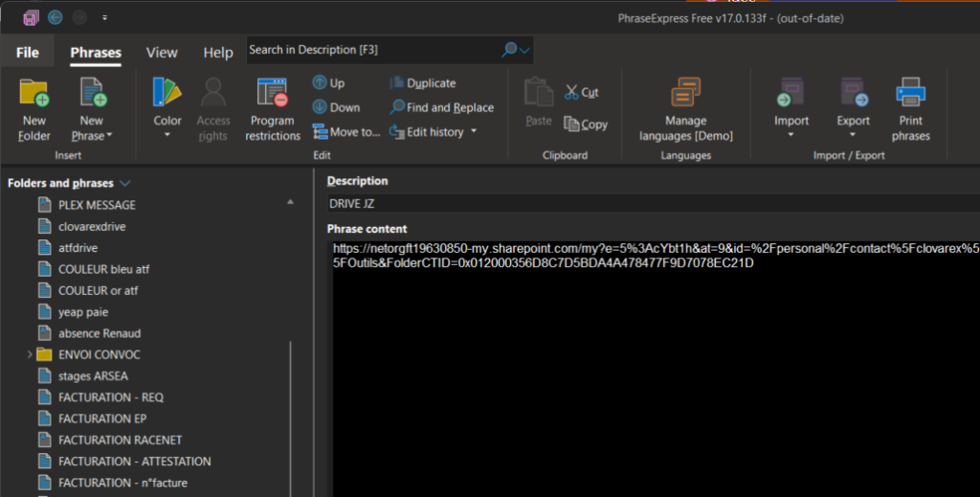Select the yeap paie phrase
This screenshot has height=497, width=980.
[83, 312]
